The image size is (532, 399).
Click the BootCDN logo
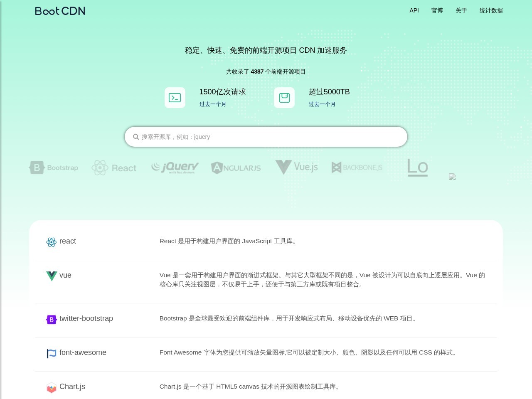pyautogui.click(x=60, y=11)
